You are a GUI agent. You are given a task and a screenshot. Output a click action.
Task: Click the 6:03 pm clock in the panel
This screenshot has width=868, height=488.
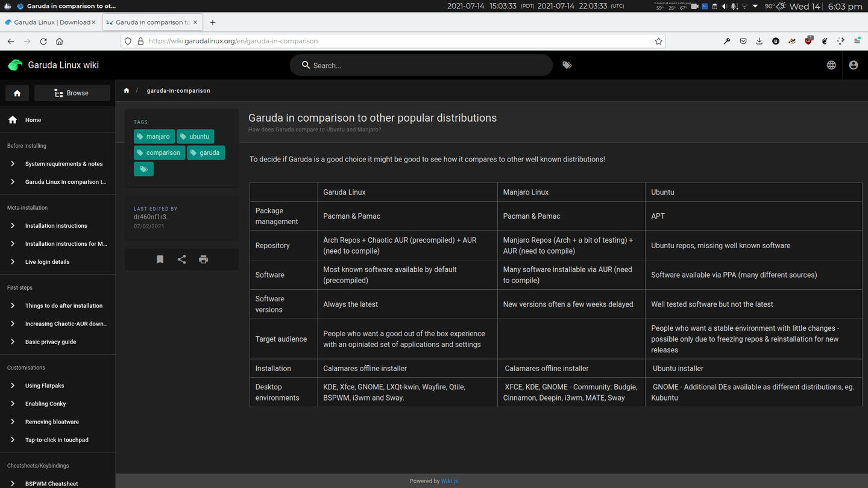pyautogui.click(x=845, y=7)
